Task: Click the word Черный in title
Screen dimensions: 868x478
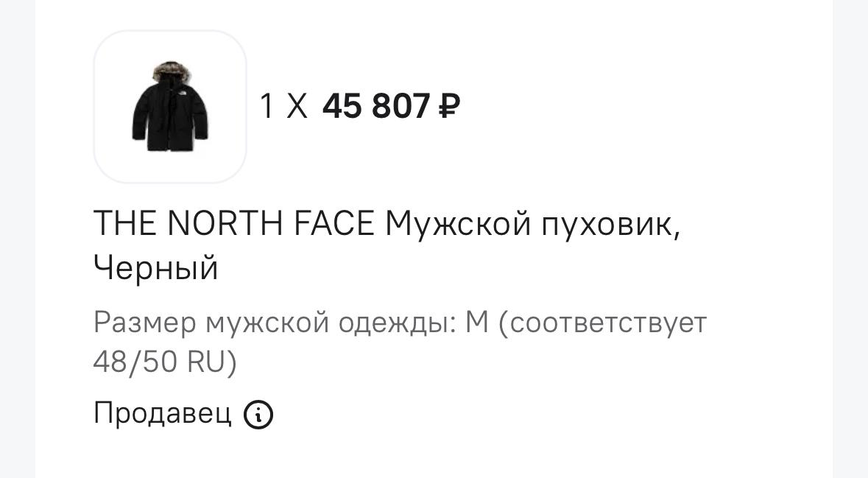Action: point(156,268)
